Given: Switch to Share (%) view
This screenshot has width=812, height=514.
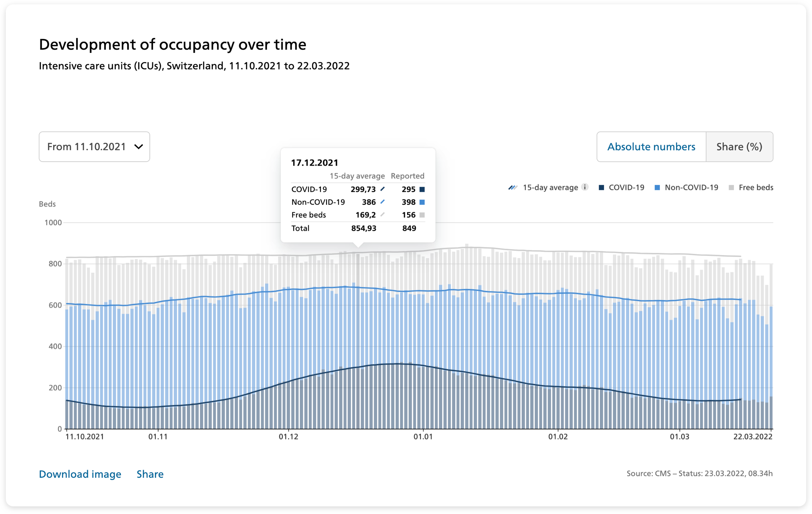Looking at the screenshot, I should pos(739,147).
